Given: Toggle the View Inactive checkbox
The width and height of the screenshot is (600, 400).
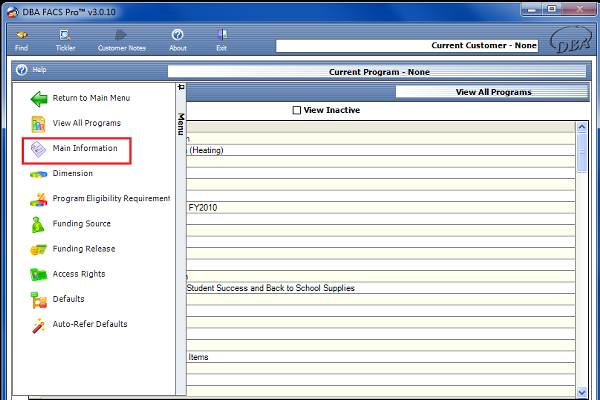Looking at the screenshot, I should (297, 110).
